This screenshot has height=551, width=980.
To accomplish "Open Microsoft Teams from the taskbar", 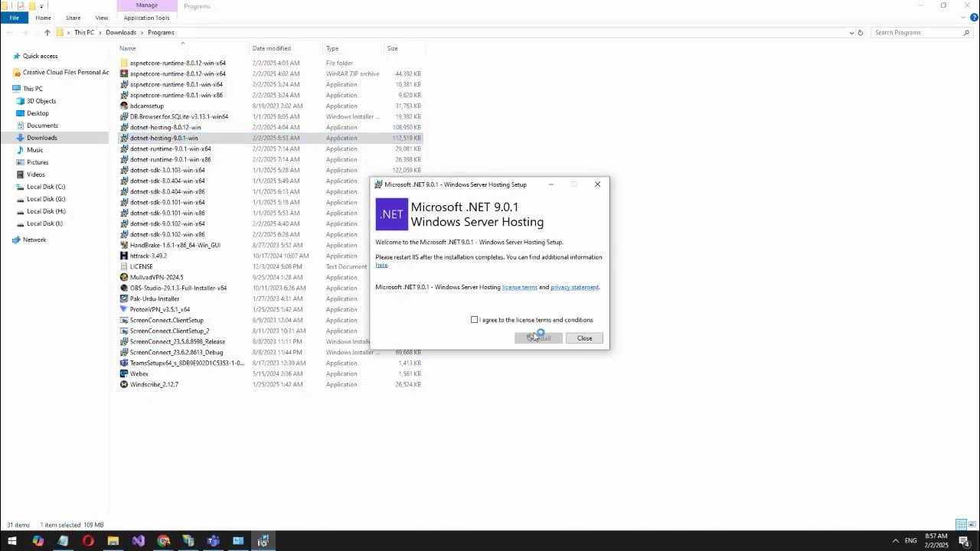I will click(213, 541).
